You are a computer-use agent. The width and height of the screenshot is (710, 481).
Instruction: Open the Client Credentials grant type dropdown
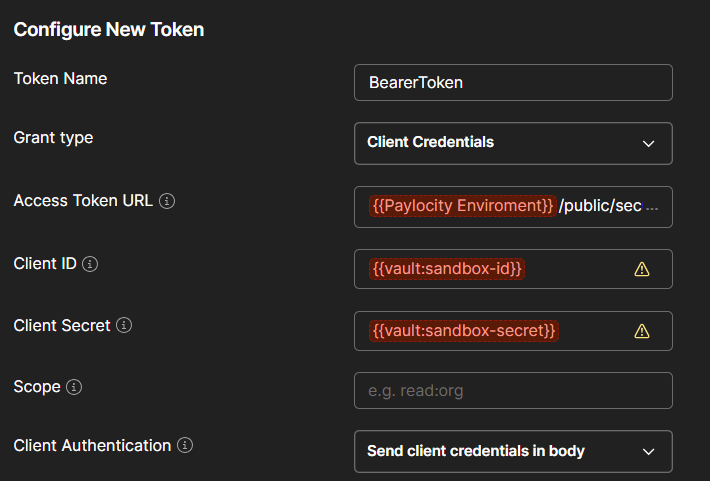point(512,143)
